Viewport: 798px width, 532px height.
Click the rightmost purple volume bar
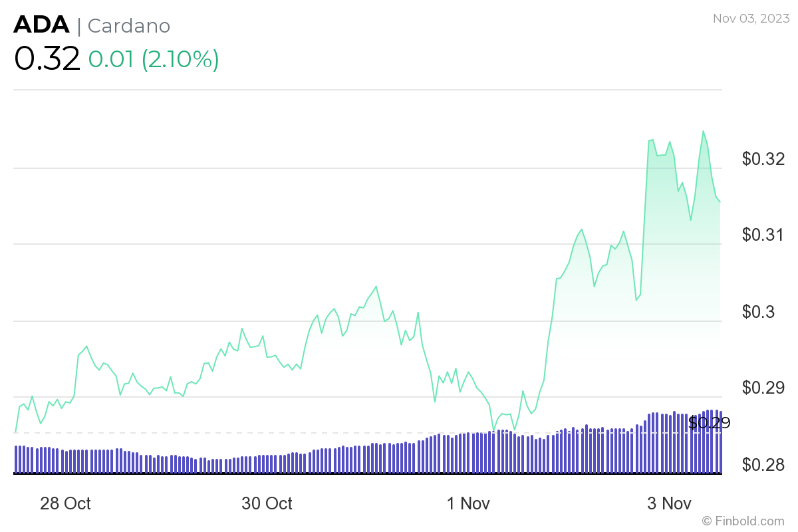point(720,442)
